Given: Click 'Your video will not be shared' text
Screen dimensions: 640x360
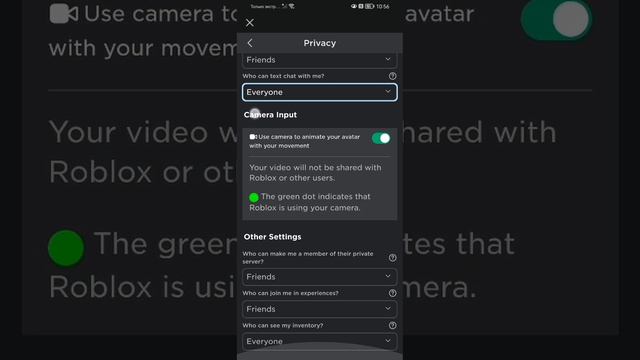Looking at the screenshot, I should click(315, 173).
